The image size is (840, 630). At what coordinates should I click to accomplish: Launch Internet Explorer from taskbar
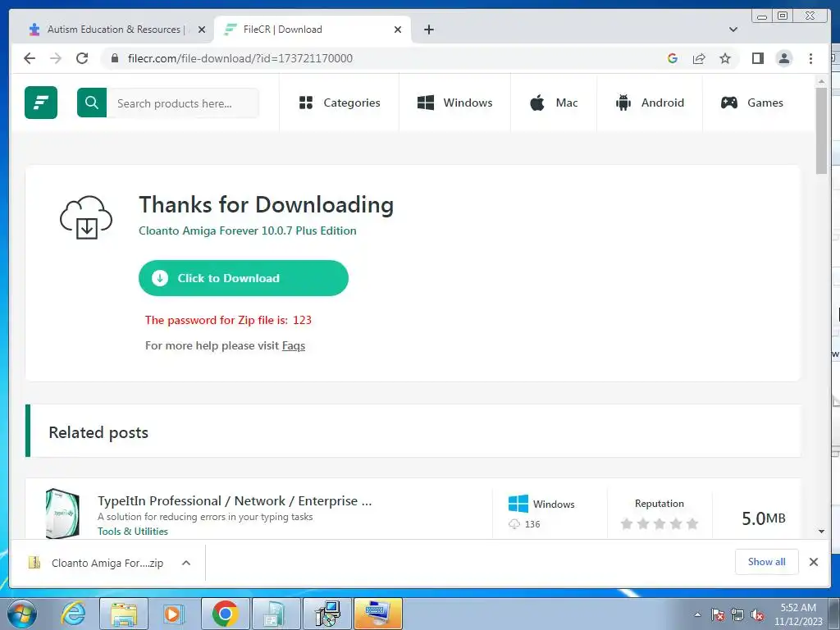[73, 614]
